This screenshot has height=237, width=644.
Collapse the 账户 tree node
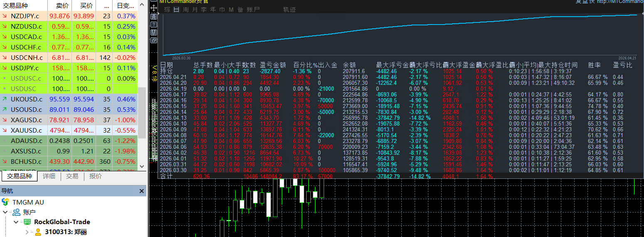coord(5,212)
